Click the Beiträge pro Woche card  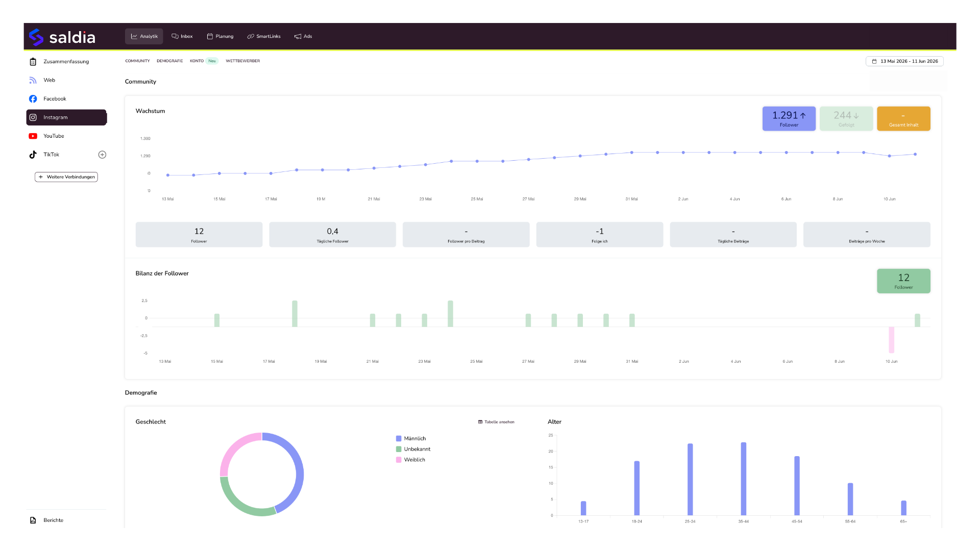pos(867,235)
